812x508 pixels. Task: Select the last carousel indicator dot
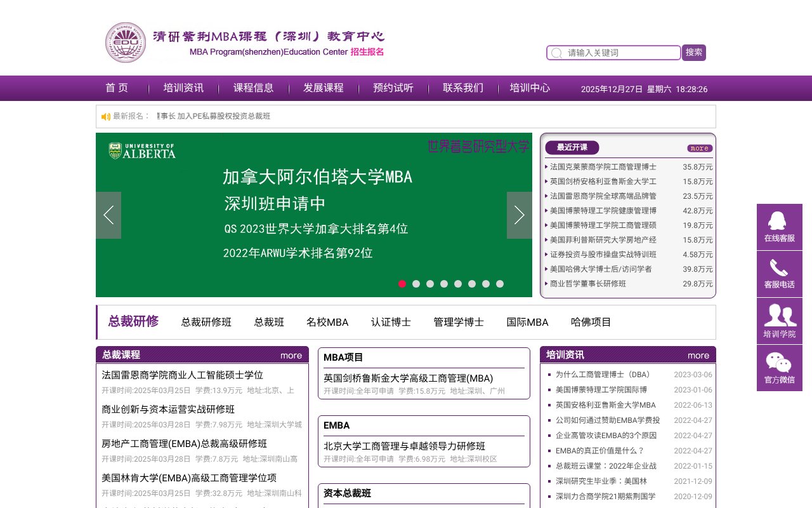pyautogui.click(x=500, y=284)
